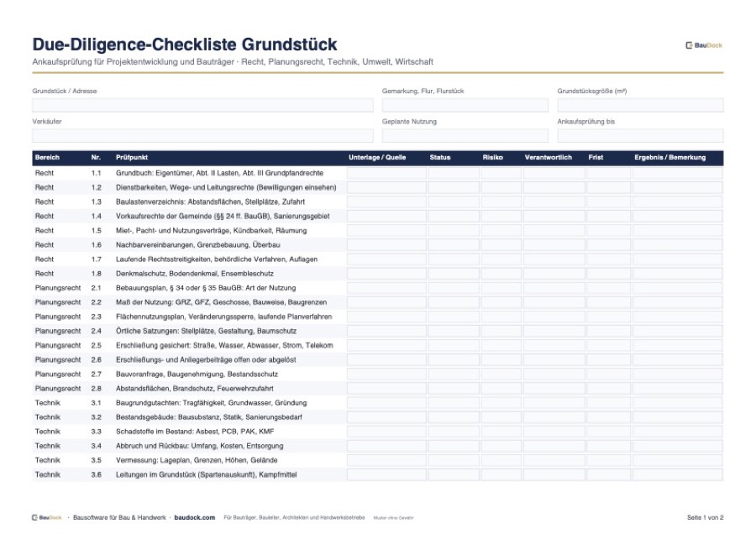This screenshot has height=534, width=756.
Task: Click the Status column header
Action: point(439,158)
